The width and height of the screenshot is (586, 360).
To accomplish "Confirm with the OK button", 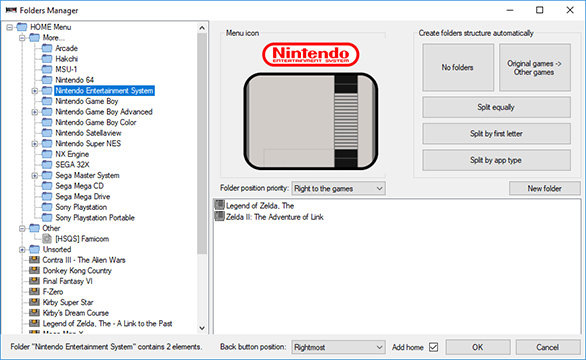I will pos(478,347).
